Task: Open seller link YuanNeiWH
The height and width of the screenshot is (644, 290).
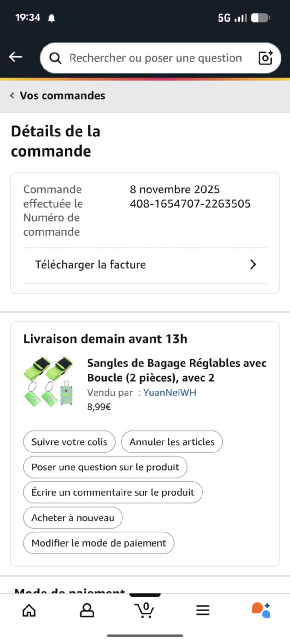Action: click(169, 392)
